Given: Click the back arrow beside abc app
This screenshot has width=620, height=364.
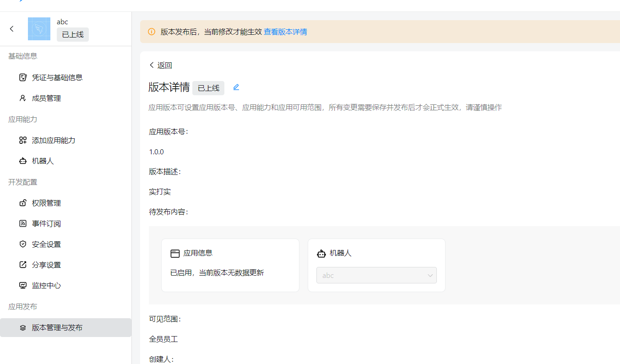Looking at the screenshot, I should [12, 29].
